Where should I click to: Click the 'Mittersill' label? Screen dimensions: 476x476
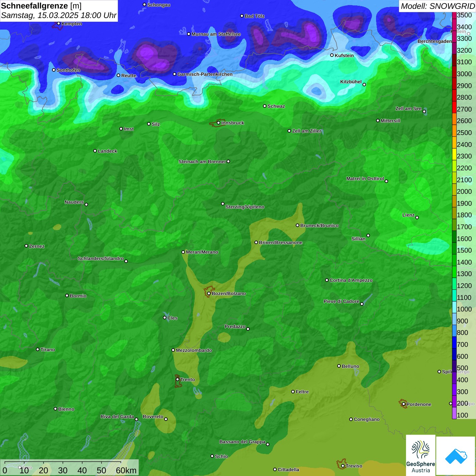point(390,121)
